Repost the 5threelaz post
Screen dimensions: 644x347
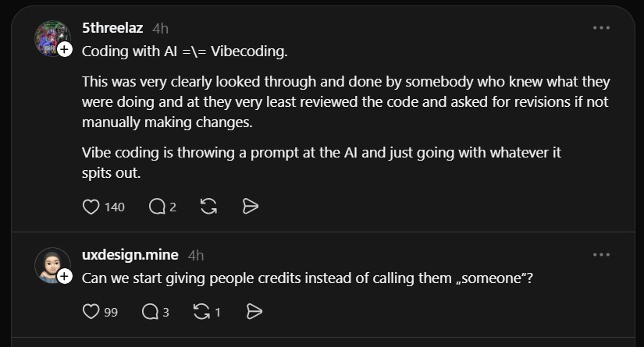(x=208, y=207)
